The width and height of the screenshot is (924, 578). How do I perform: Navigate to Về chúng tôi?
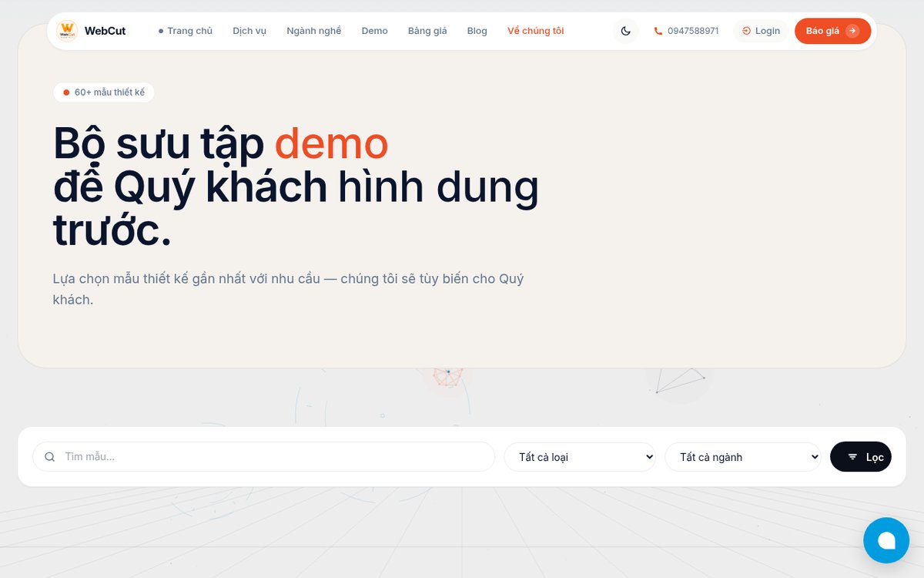[536, 31]
